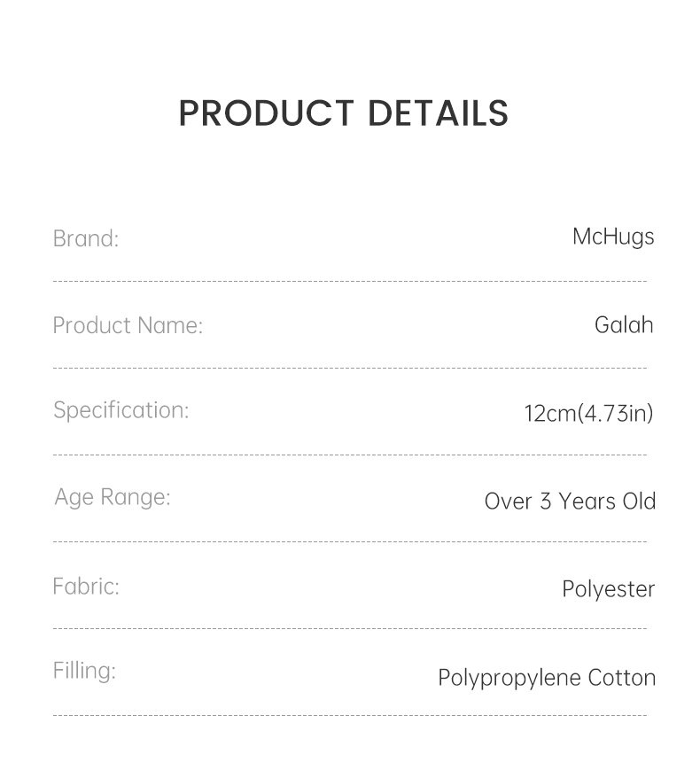Click the DETAILS word in the heading
Viewport: 700px width, 762px height.
point(438,113)
